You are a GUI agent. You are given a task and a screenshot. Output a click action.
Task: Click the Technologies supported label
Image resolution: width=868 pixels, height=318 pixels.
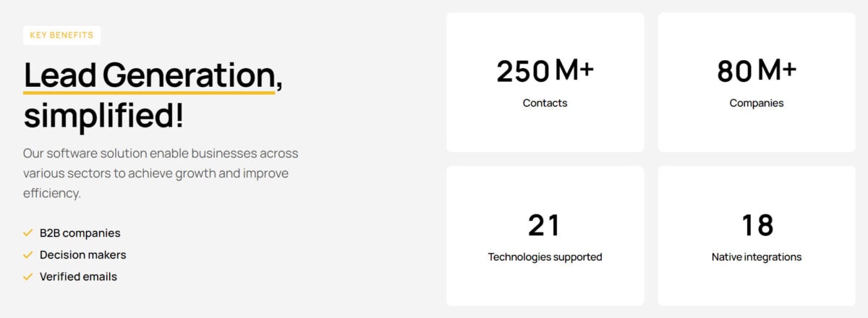click(x=545, y=256)
